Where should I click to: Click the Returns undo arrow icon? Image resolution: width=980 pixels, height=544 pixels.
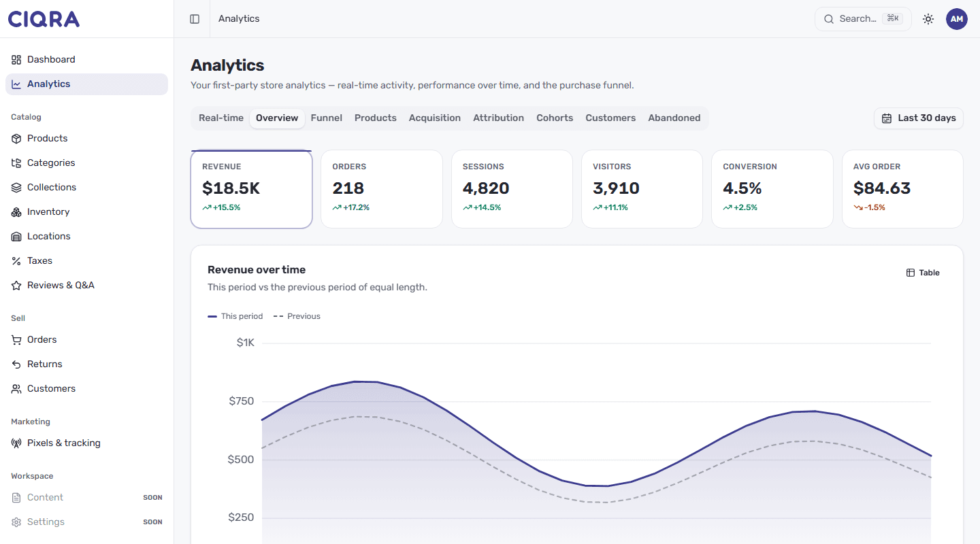pos(16,364)
